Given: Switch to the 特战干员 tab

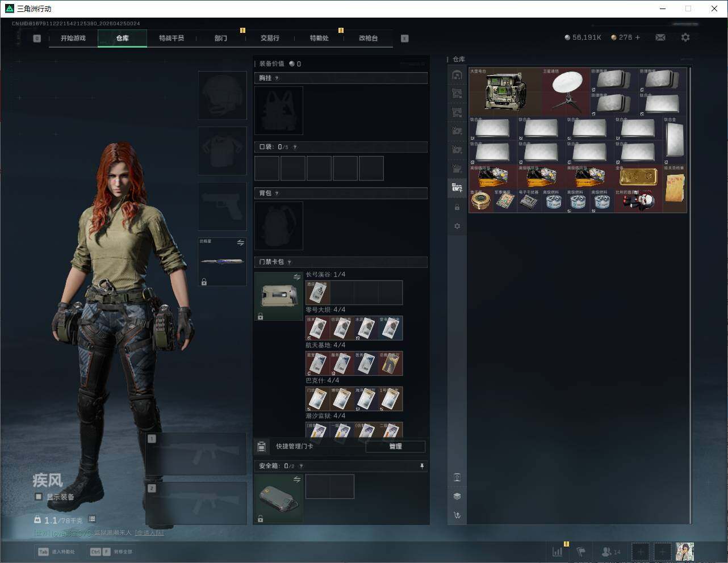Looking at the screenshot, I should [x=171, y=38].
